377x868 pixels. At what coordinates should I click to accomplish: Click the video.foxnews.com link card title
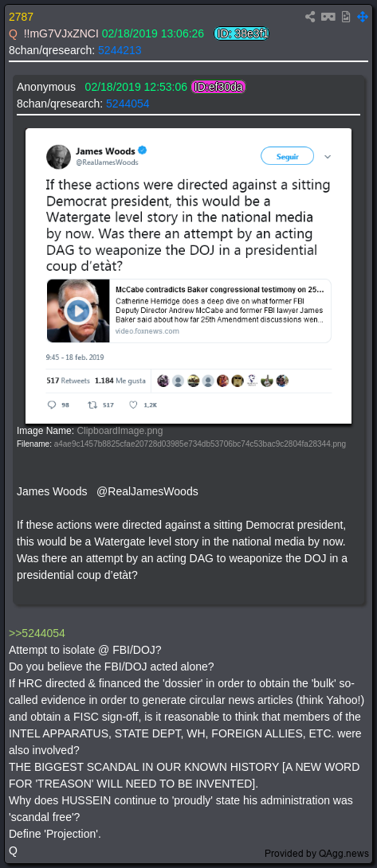click(219, 290)
